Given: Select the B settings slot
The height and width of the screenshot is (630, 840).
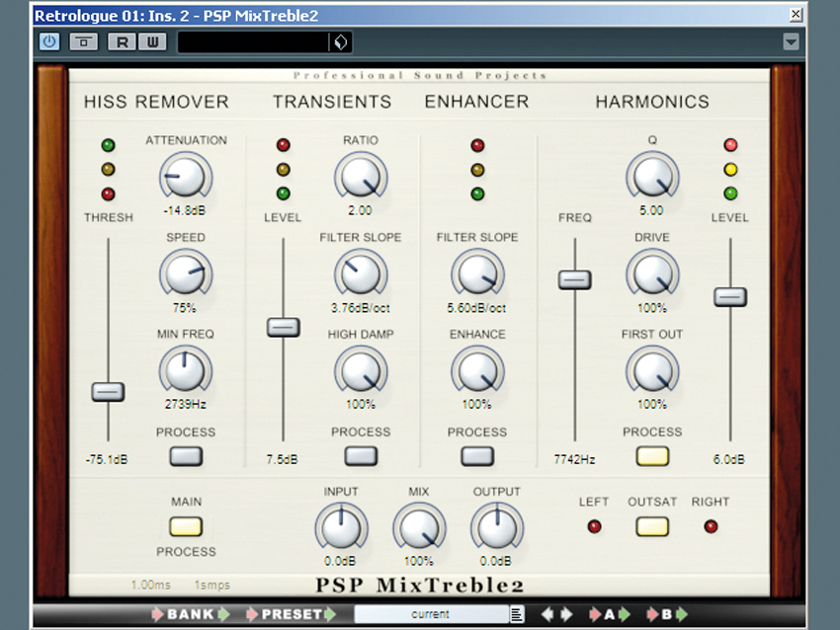Looking at the screenshot, I should tap(667, 614).
